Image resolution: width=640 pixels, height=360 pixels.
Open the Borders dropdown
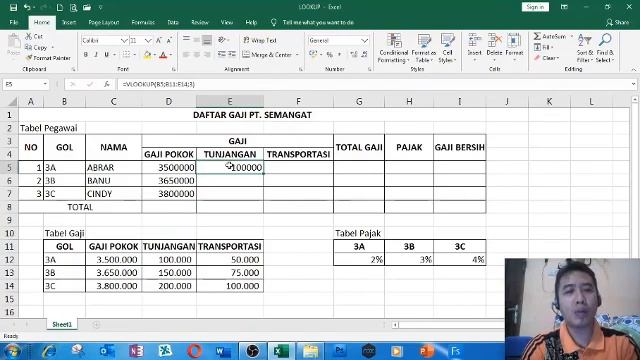pos(135,55)
